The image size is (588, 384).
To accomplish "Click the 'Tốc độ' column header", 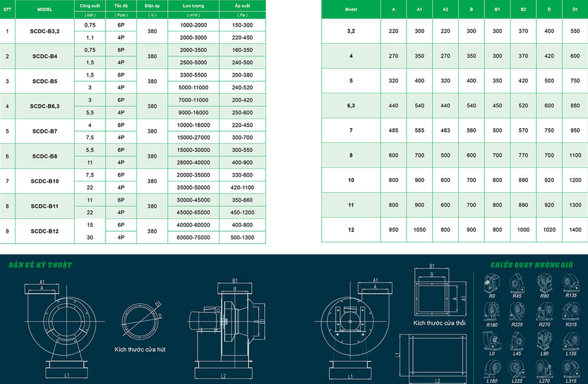I will coord(121,6).
